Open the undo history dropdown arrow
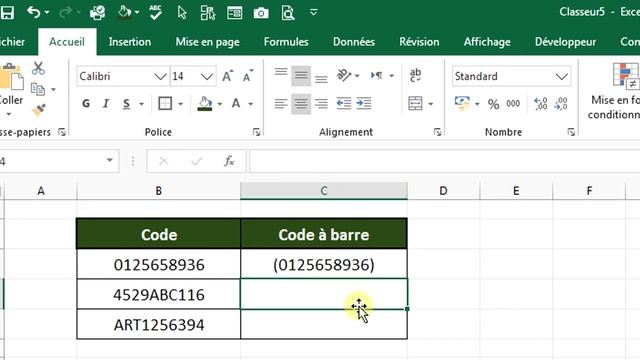The height and width of the screenshot is (360, 640). click(x=47, y=13)
